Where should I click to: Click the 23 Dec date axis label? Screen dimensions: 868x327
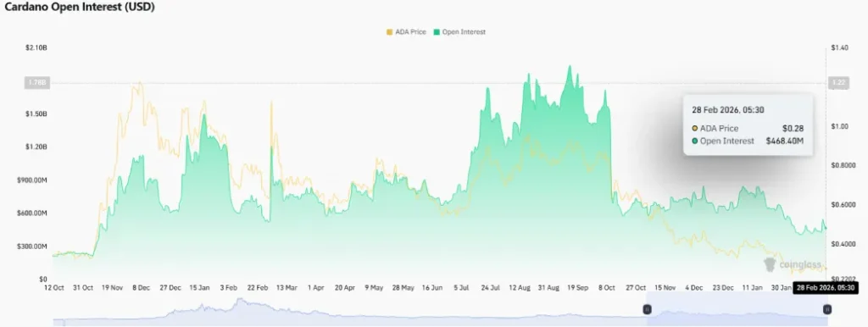(723, 288)
